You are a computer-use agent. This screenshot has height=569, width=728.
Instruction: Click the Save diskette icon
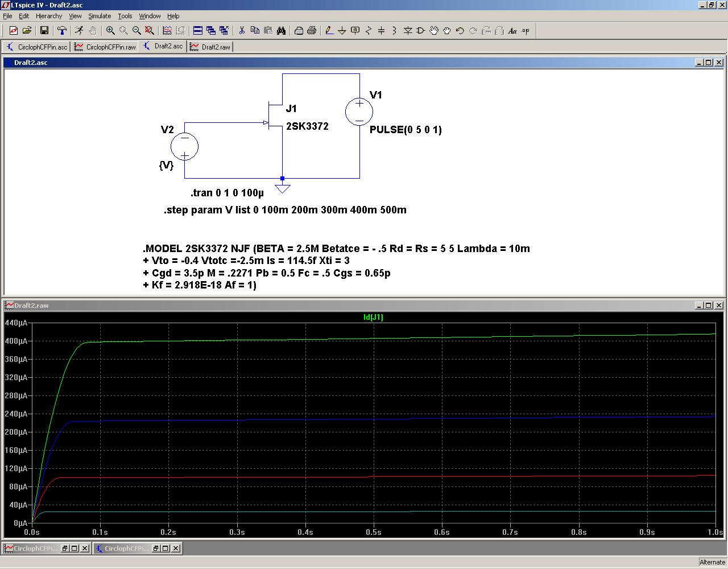[x=44, y=31]
